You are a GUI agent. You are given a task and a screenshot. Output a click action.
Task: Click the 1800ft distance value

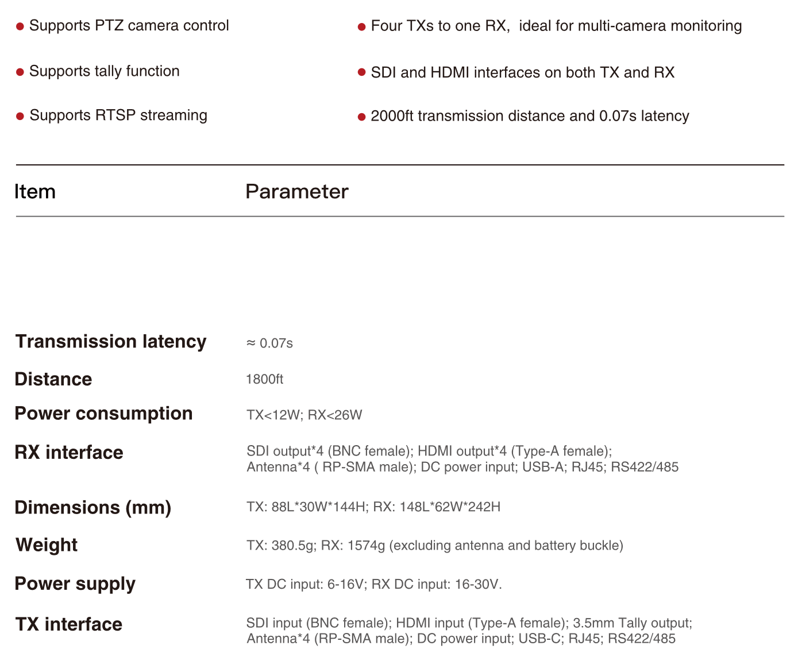coord(264,380)
